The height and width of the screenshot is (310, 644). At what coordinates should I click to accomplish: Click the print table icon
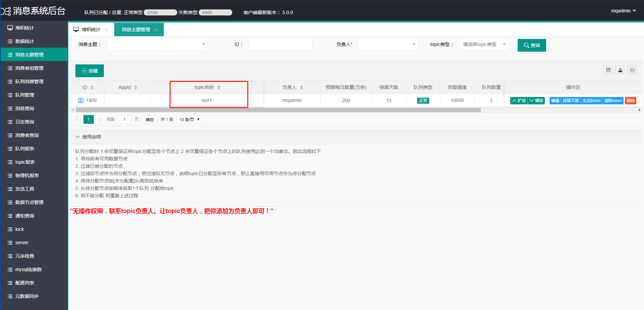coord(632,70)
